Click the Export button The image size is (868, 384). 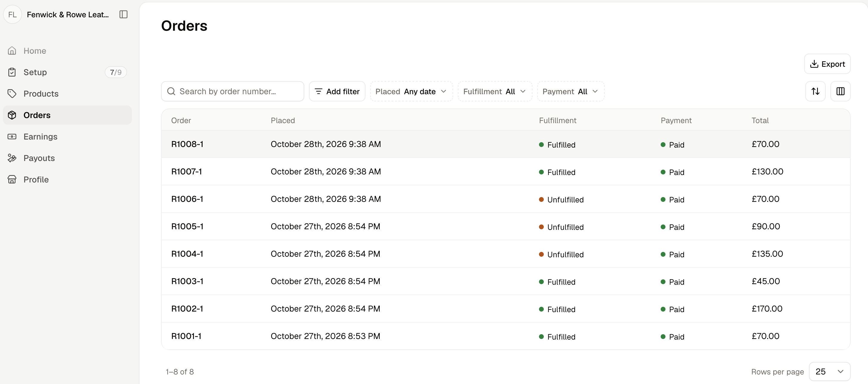[827, 64]
